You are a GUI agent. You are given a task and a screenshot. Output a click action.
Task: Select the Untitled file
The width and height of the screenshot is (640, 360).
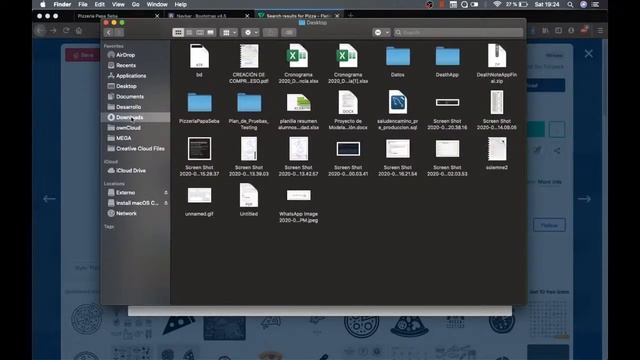point(249,195)
